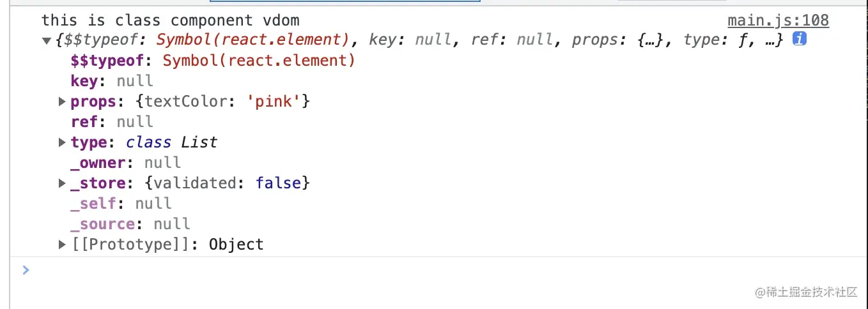868x309 pixels.
Task: Select the _self: null row
Action: 121,204
